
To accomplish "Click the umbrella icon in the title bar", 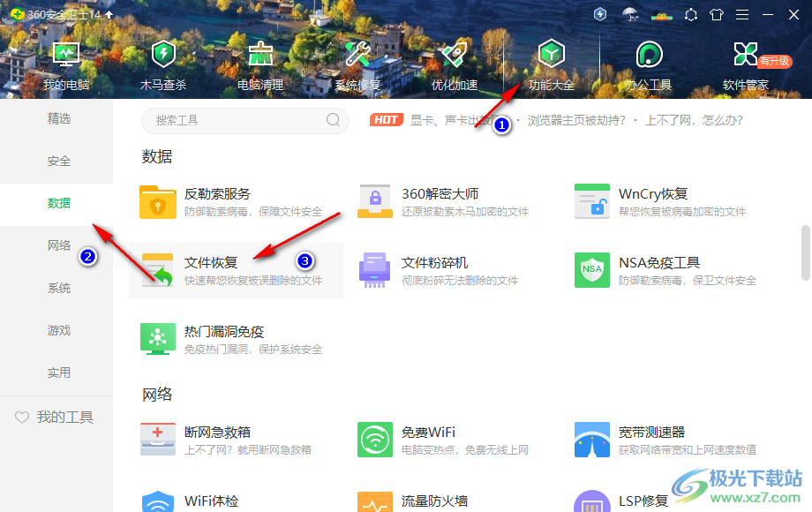I will tap(629, 14).
